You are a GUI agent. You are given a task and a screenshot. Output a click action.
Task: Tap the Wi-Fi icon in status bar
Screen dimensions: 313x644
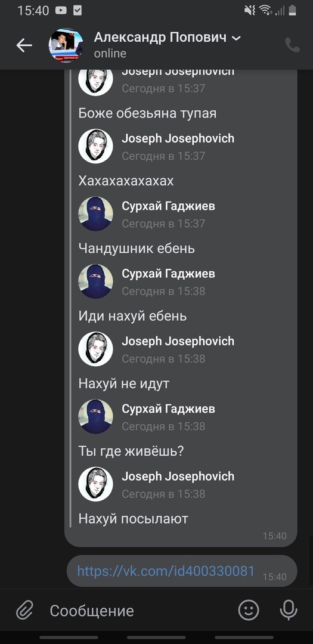[265, 11]
